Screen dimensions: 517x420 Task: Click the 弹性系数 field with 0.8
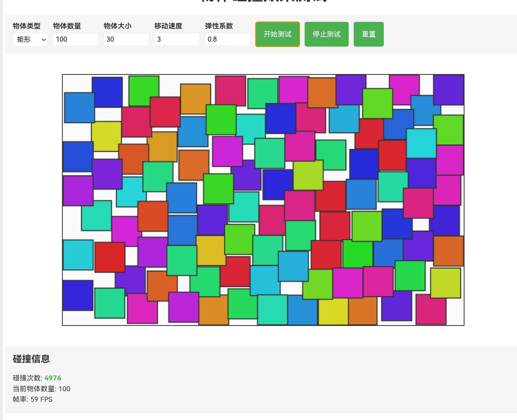(x=227, y=39)
